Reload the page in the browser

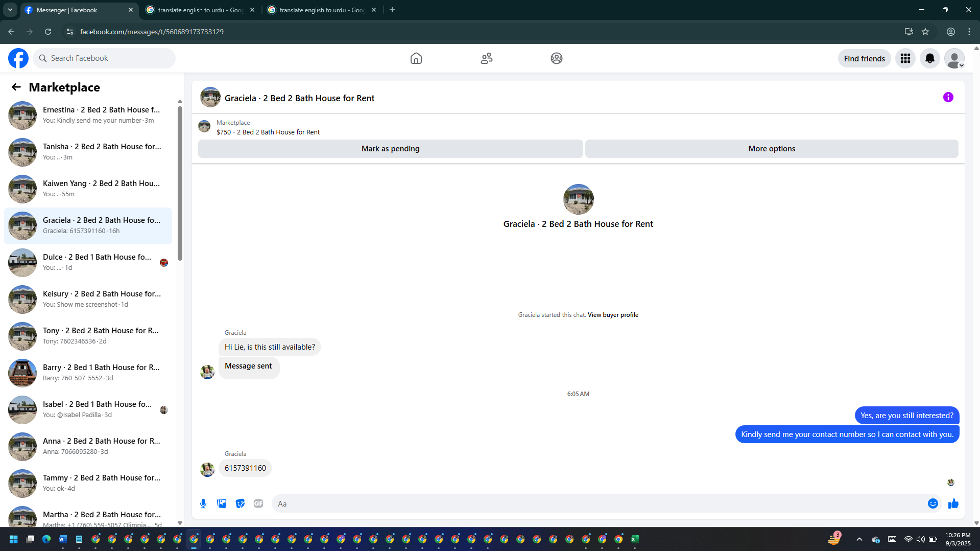pyautogui.click(x=48, y=32)
